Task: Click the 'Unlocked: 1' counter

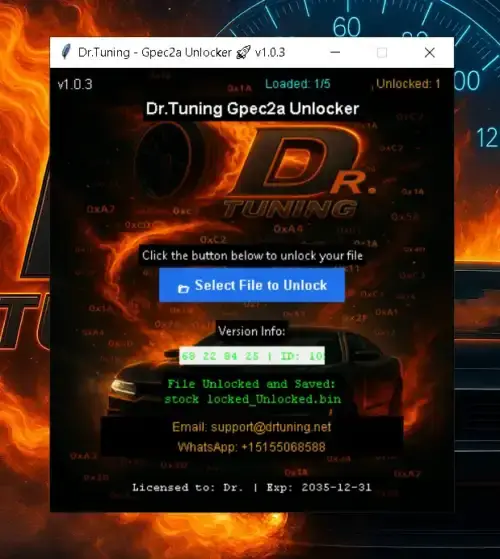Action: pyautogui.click(x=408, y=84)
